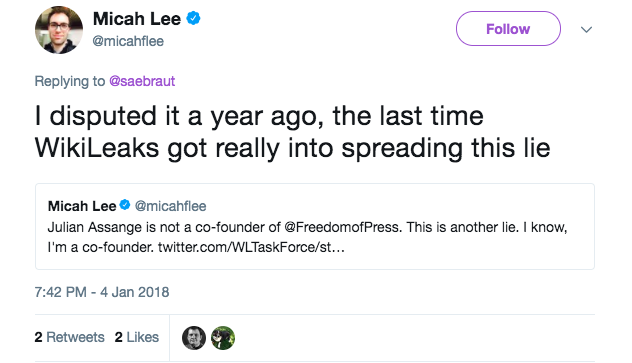This screenshot has height=363, width=632.
Task: Click the verified badge inside the quoted tweet
Action: coord(125,205)
